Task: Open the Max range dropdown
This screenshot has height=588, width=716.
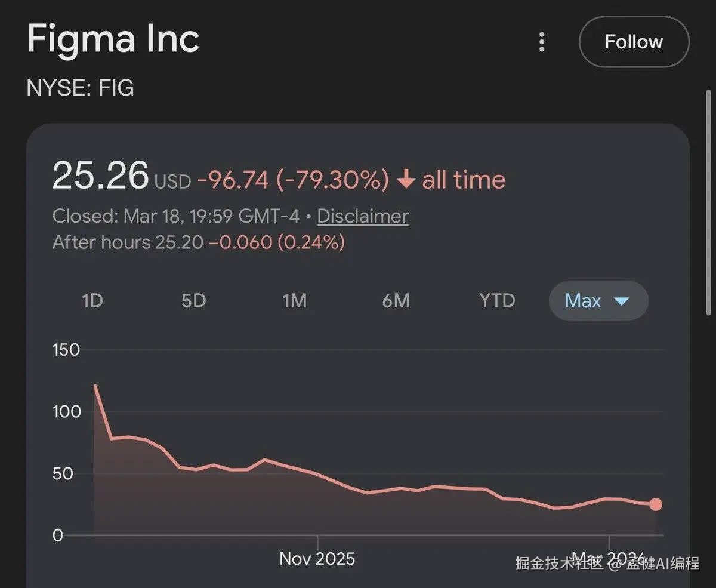Action: [x=598, y=301]
